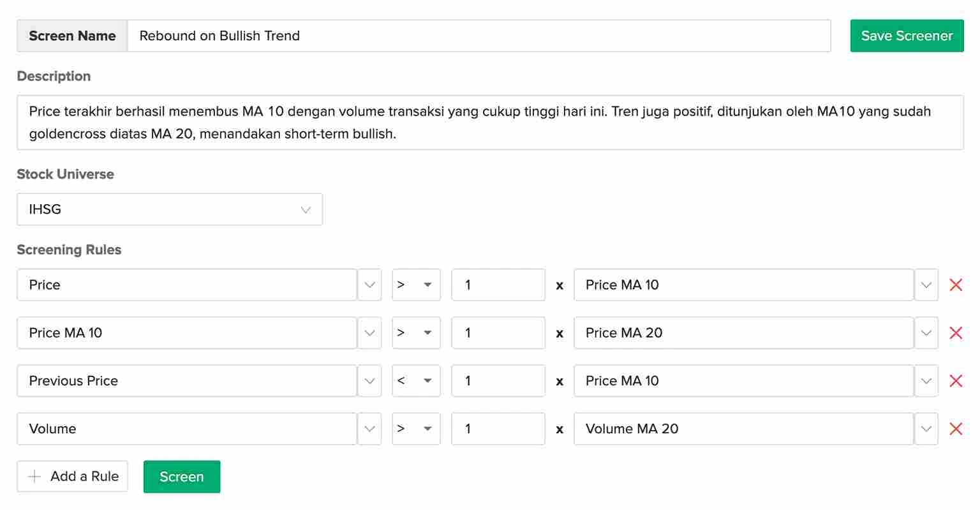Viewport: 980px width, 513px height.
Task: Click multiplier input of the first Price rule
Action: tap(498, 285)
